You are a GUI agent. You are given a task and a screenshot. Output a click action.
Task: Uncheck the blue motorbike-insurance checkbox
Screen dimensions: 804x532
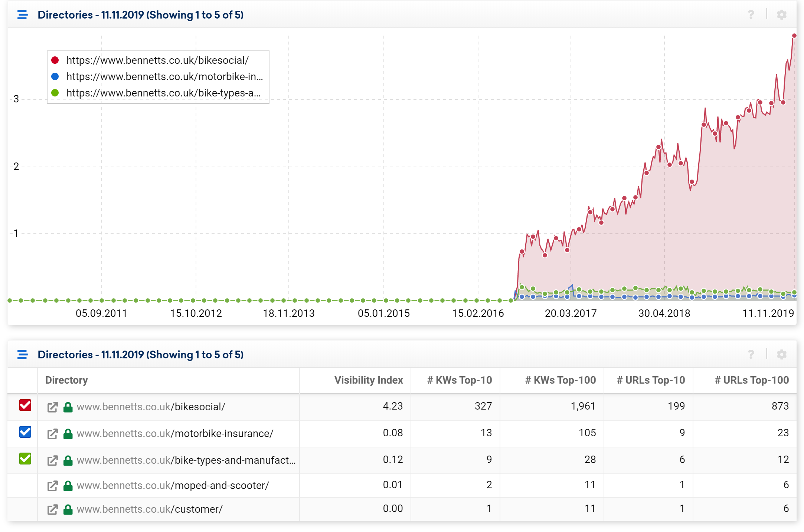[x=25, y=432]
